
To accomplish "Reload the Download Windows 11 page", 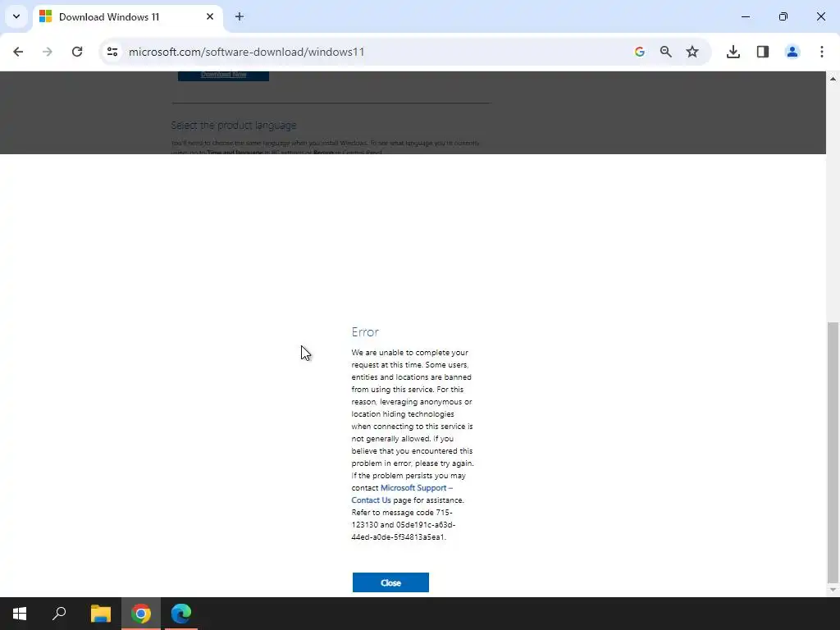I will (77, 52).
